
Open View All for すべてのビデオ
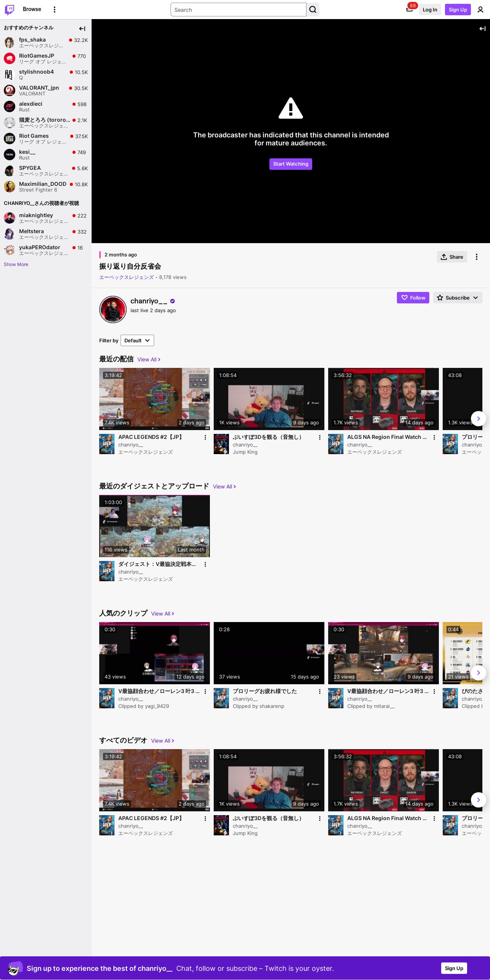click(163, 741)
